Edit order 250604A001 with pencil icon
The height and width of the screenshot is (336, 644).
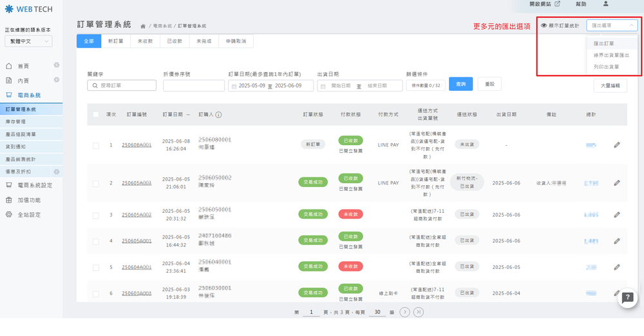617,268
